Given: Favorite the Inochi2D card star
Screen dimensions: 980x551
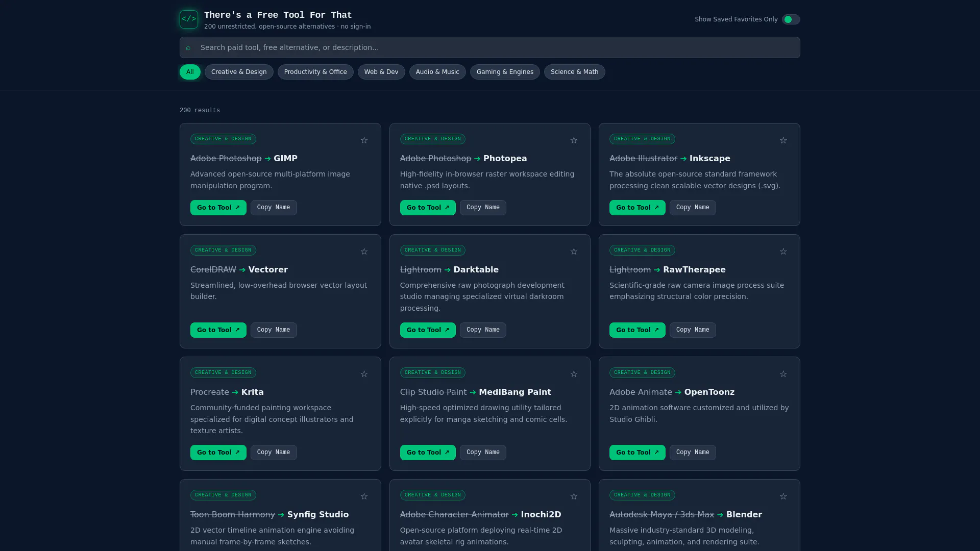Looking at the screenshot, I should pos(574,496).
